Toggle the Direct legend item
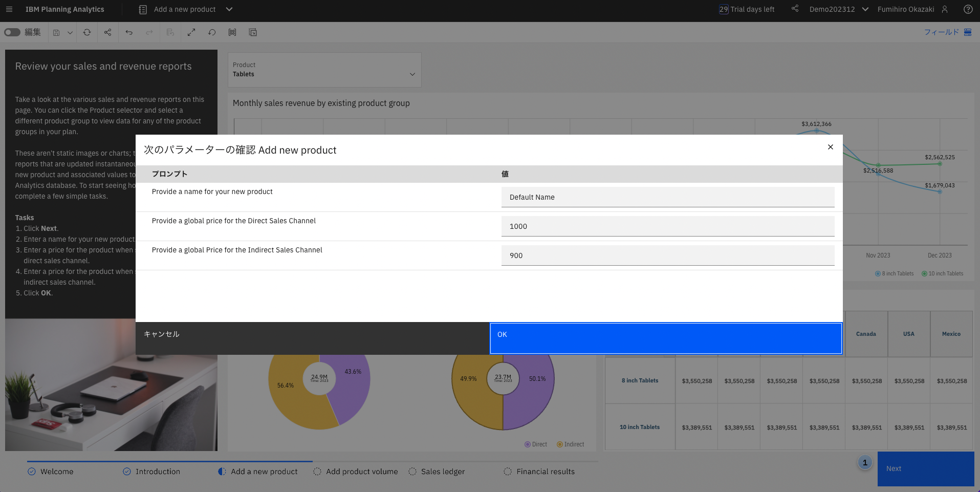This screenshot has width=980, height=492. (x=536, y=444)
